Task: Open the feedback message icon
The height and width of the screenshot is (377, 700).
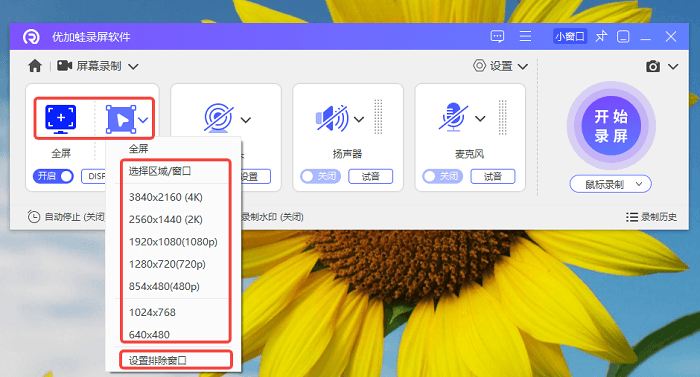Action: (497, 36)
